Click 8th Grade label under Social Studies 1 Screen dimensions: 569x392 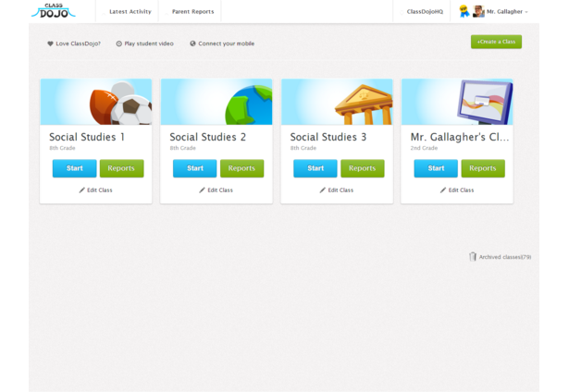click(62, 148)
